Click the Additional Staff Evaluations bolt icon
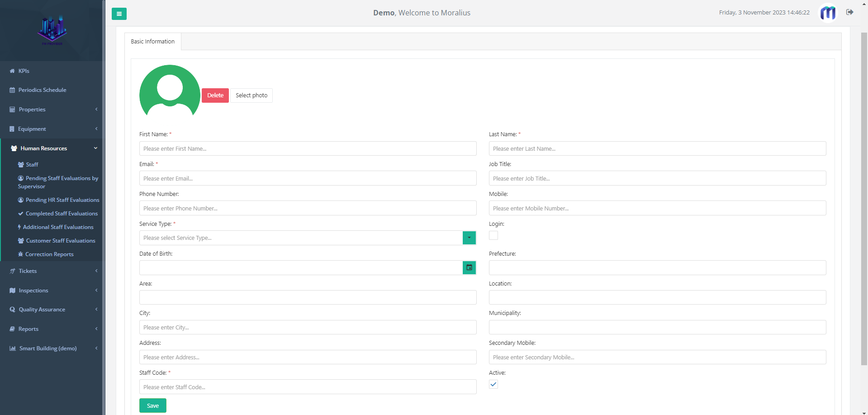Image resolution: width=868 pixels, height=415 pixels. tap(19, 227)
